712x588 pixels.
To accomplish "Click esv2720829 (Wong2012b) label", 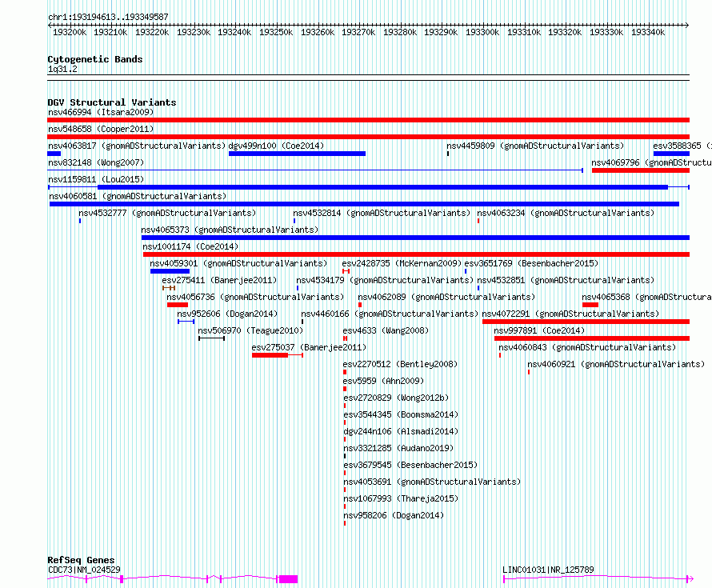I will (396, 398).
